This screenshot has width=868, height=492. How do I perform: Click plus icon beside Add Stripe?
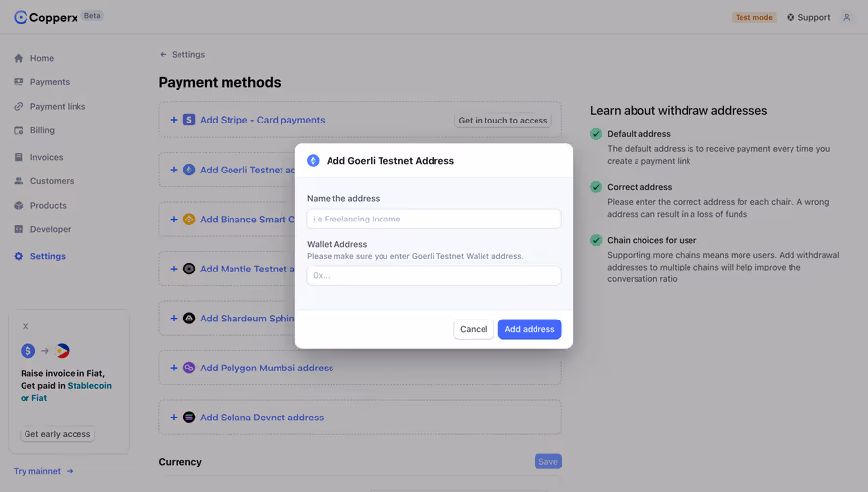point(174,120)
